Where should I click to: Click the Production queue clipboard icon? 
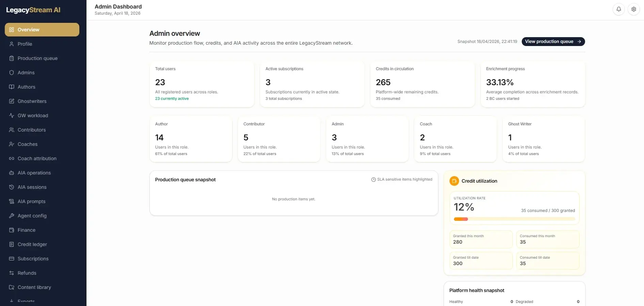pos(12,58)
